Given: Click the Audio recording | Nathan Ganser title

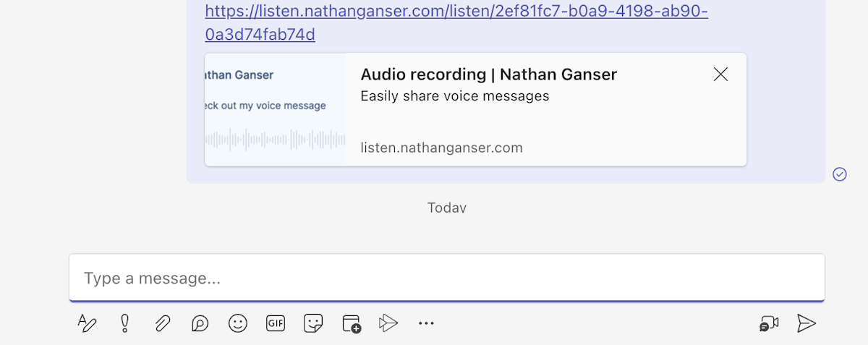Looking at the screenshot, I should pos(488,74).
